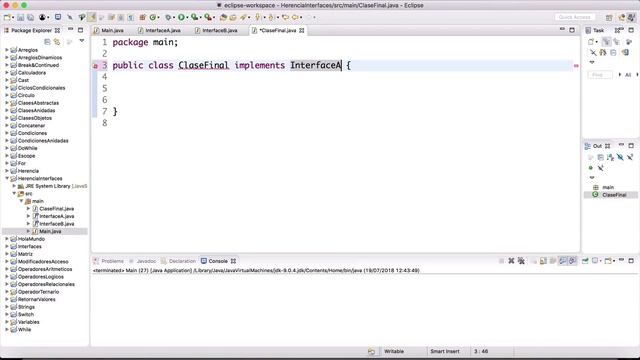
Task: Toggle Link with Editor in Package Explorer
Action: pyautogui.click(x=57, y=42)
